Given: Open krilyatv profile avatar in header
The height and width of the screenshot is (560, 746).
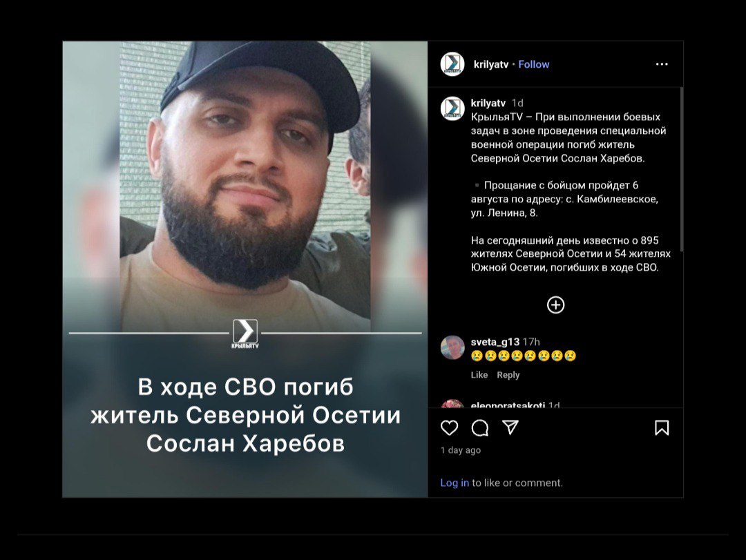Looking at the screenshot, I should click(x=452, y=64).
